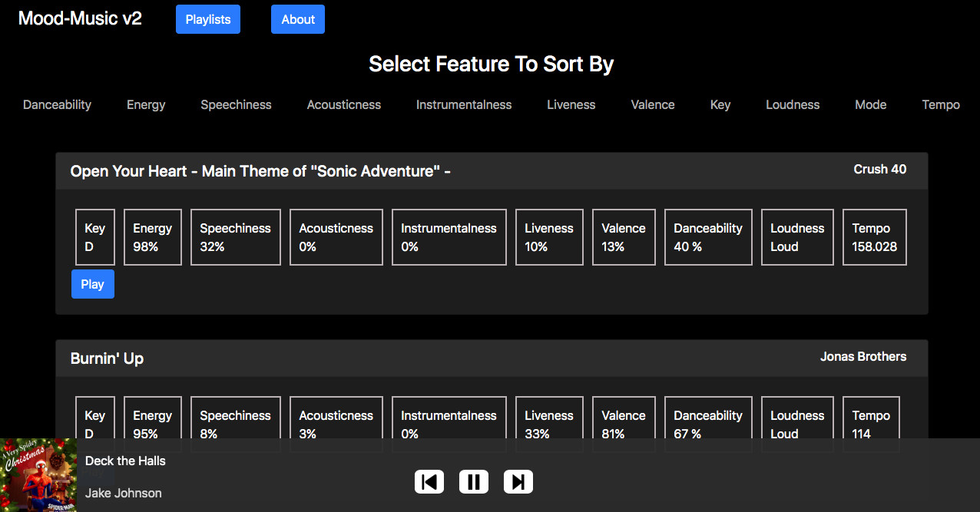Click the Crush 40 artist name
The height and width of the screenshot is (512, 980).
click(x=880, y=169)
